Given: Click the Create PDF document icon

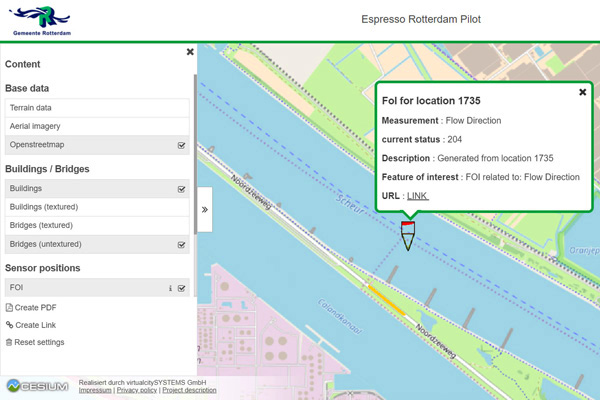Looking at the screenshot, I should point(9,307).
